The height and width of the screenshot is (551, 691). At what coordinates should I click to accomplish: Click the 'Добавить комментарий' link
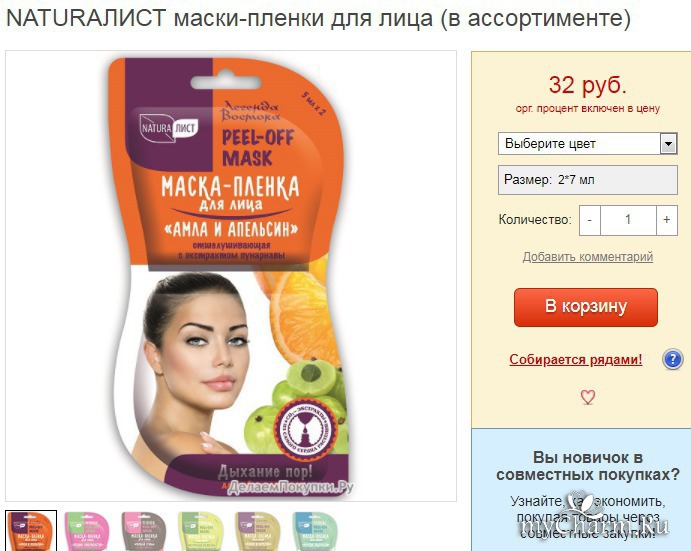tap(587, 257)
